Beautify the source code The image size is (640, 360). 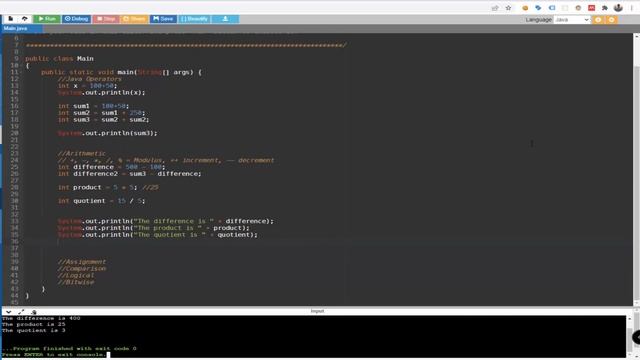[x=194, y=19]
